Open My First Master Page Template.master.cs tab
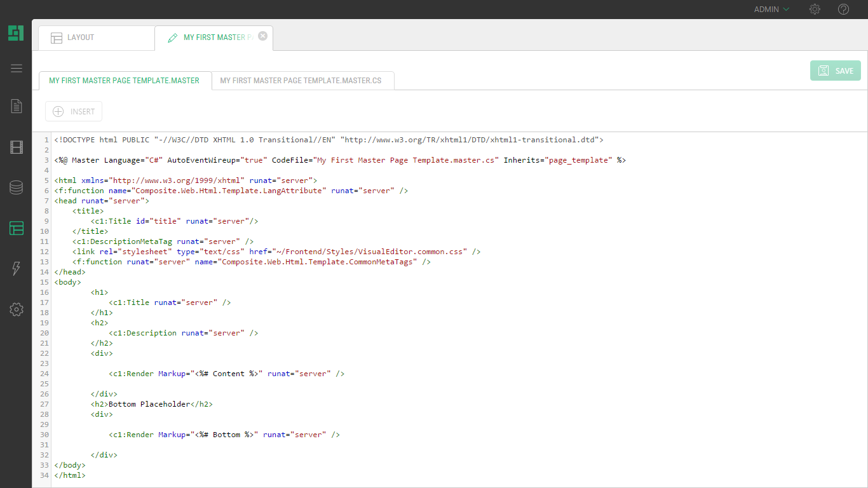Screen dimensions: 868x488 (x=301, y=81)
